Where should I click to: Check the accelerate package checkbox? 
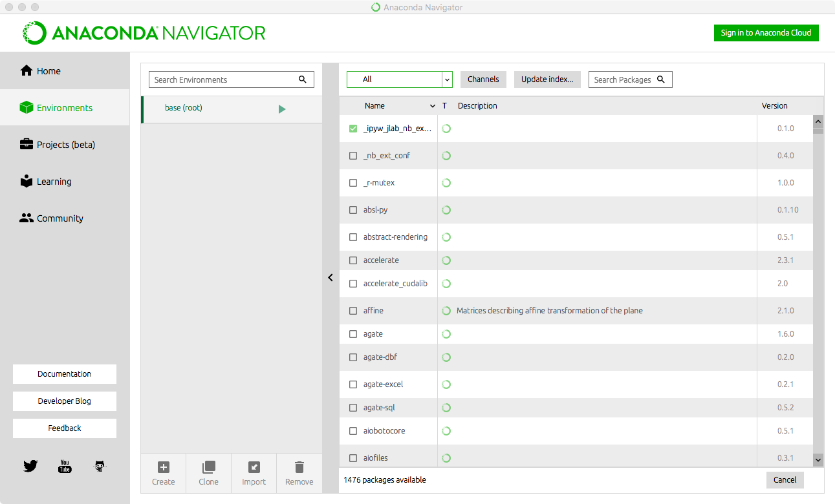pos(353,260)
